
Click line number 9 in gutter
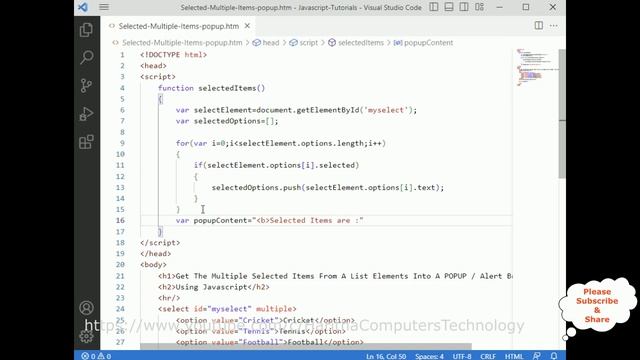point(122,143)
